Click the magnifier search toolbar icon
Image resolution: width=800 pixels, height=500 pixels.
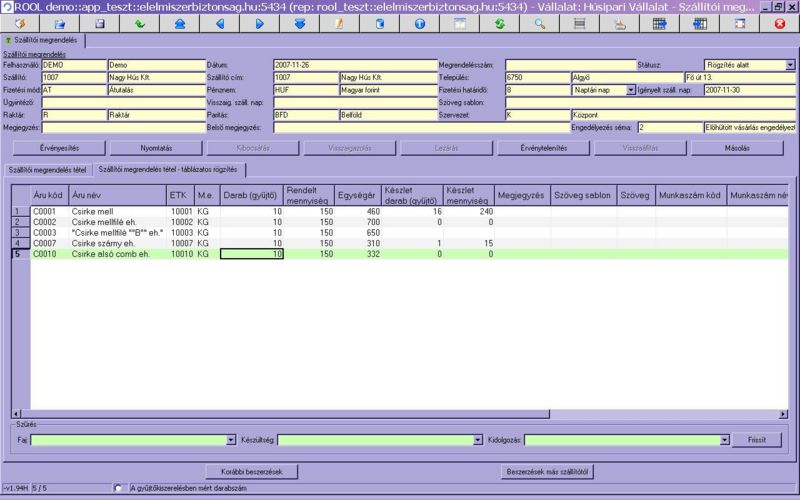point(539,22)
